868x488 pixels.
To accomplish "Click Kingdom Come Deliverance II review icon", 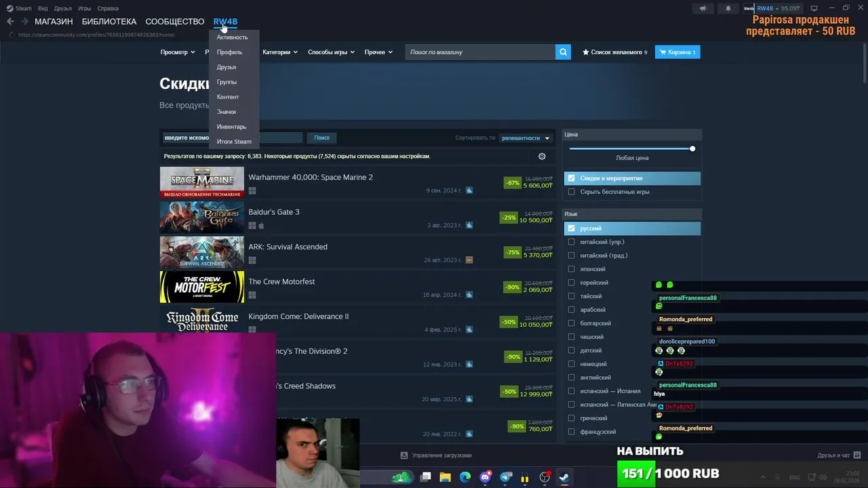I will click(x=469, y=330).
